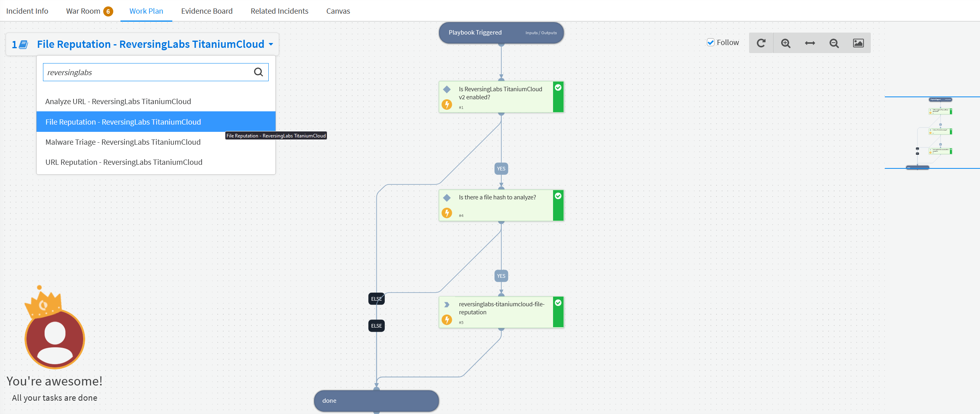Click the first YES branch label

click(501, 169)
